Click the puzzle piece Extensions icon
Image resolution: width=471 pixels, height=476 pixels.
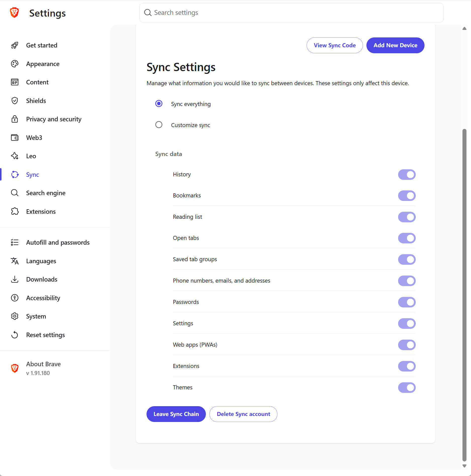15,211
